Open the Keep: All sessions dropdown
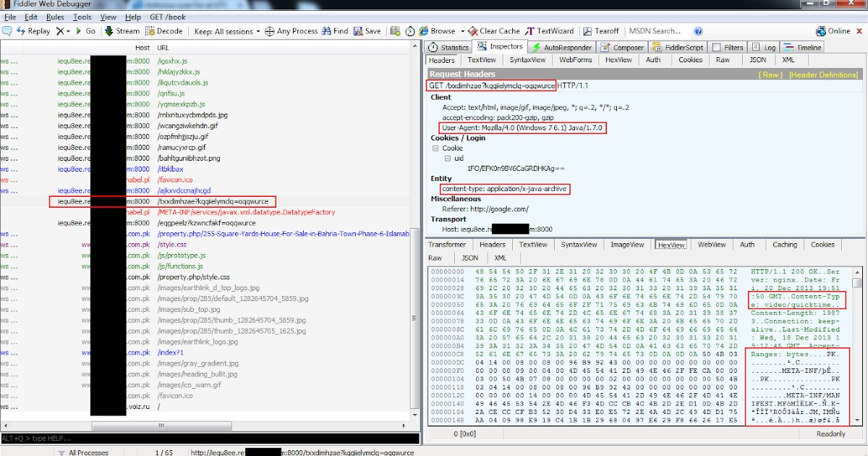This screenshot has width=868, height=456. click(x=223, y=31)
